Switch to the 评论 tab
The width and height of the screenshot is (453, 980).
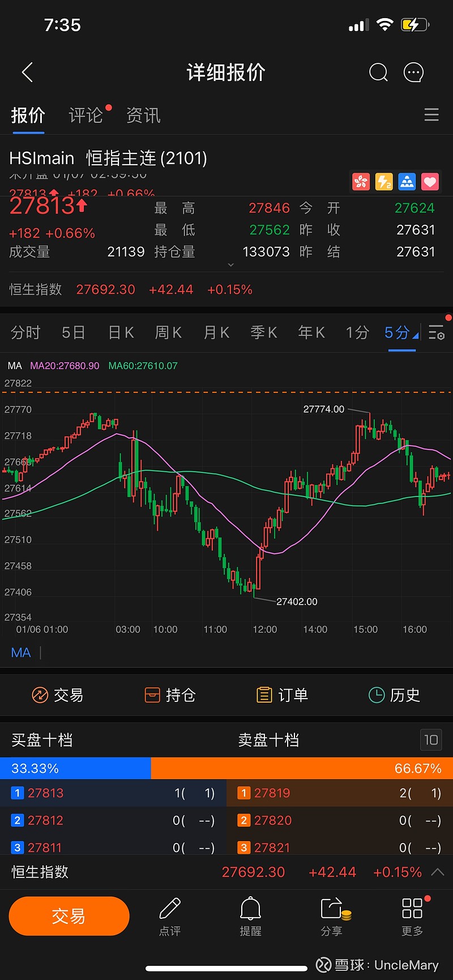click(86, 115)
